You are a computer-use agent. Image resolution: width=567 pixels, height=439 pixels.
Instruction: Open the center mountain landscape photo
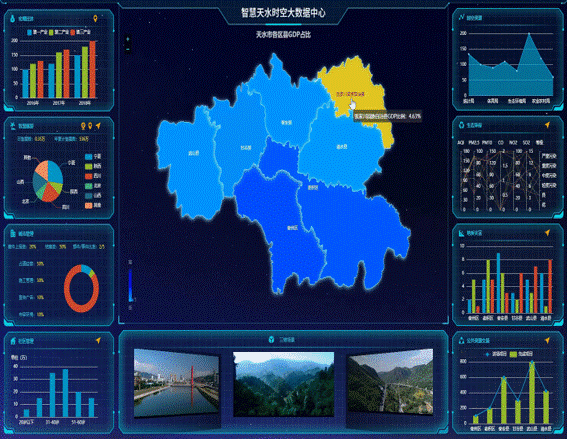pos(284,384)
